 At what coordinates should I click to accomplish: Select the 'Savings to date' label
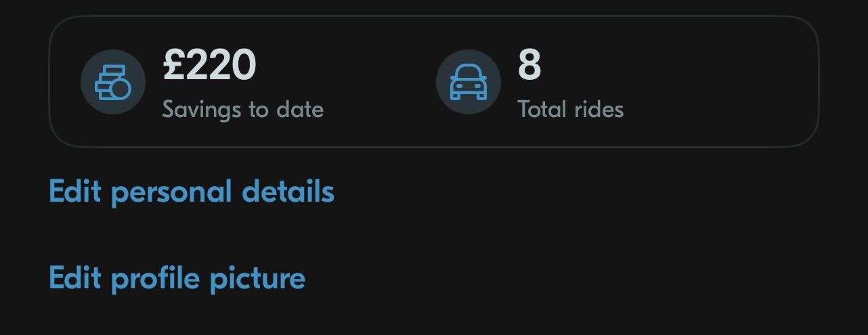coord(242,110)
